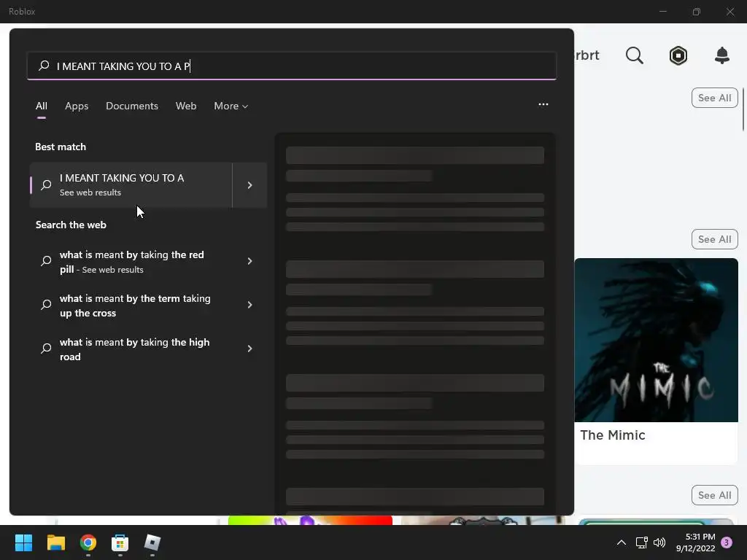This screenshot has height=560, width=747.
Task: Open the Roblox notifications bell
Action: pos(722,55)
